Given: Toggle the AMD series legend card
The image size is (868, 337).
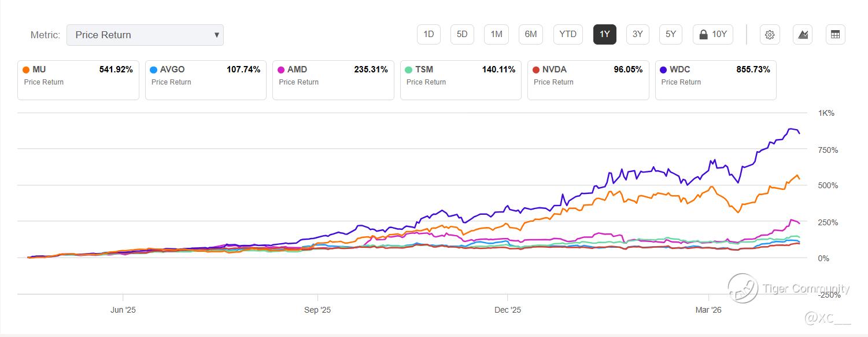Looking at the screenshot, I should click(333, 80).
